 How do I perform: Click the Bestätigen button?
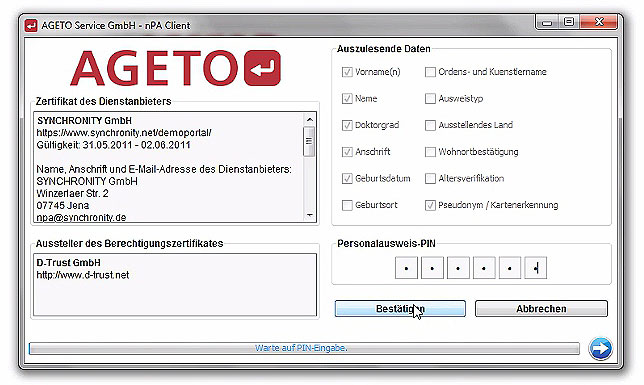400,309
